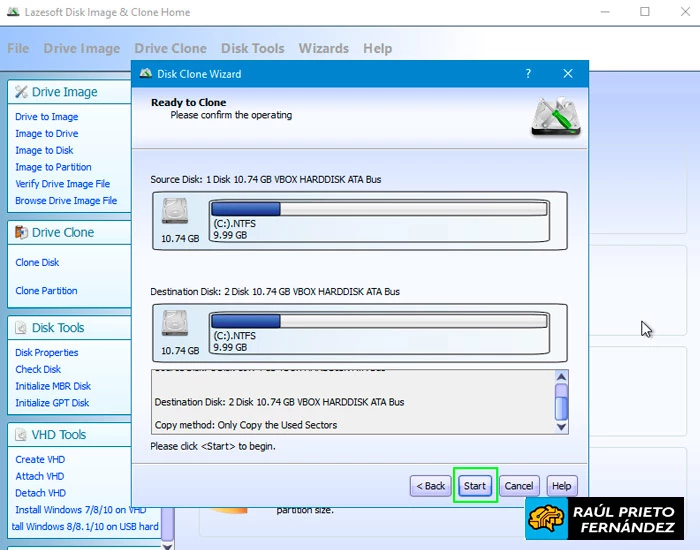Select the source disk C: NTFS partition bar
700x550 pixels.
point(379,209)
